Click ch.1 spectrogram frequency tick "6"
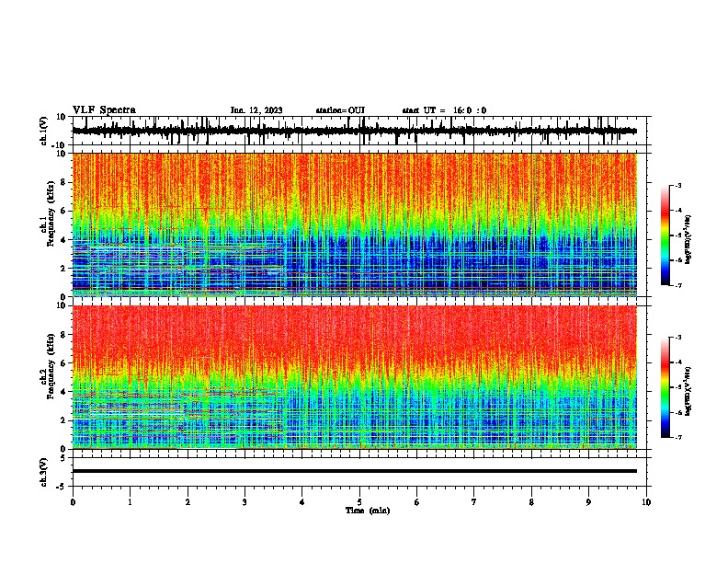The image size is (728, 563). 64,211
